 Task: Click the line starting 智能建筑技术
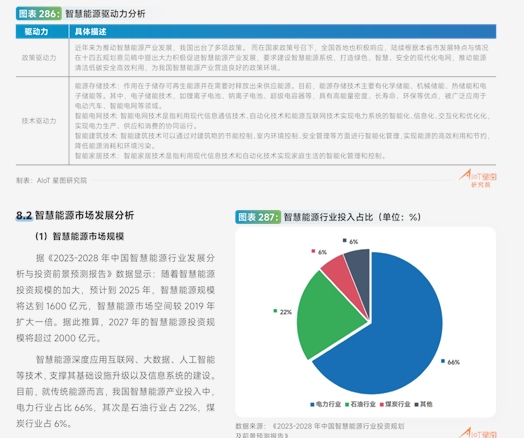coord(282,136)
